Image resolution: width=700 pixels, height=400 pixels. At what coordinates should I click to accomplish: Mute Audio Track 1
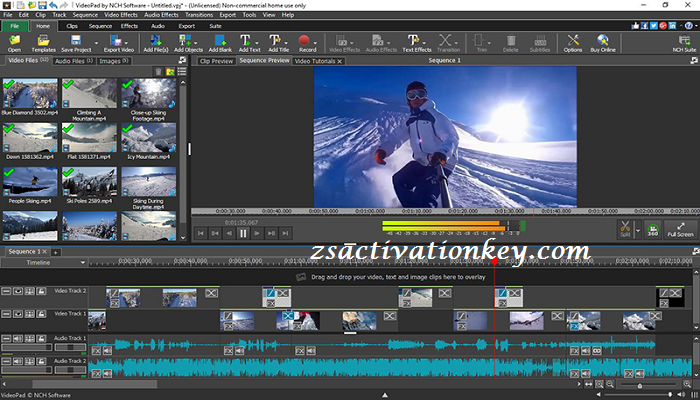[x=18, y=338]
